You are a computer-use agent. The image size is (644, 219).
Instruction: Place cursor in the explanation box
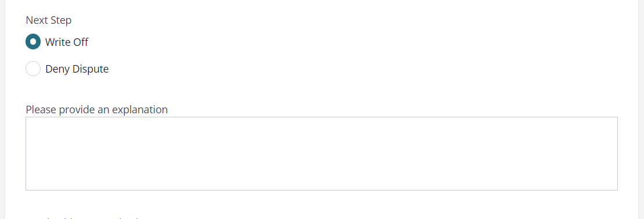pyautogui.click(x=321, y=154)
